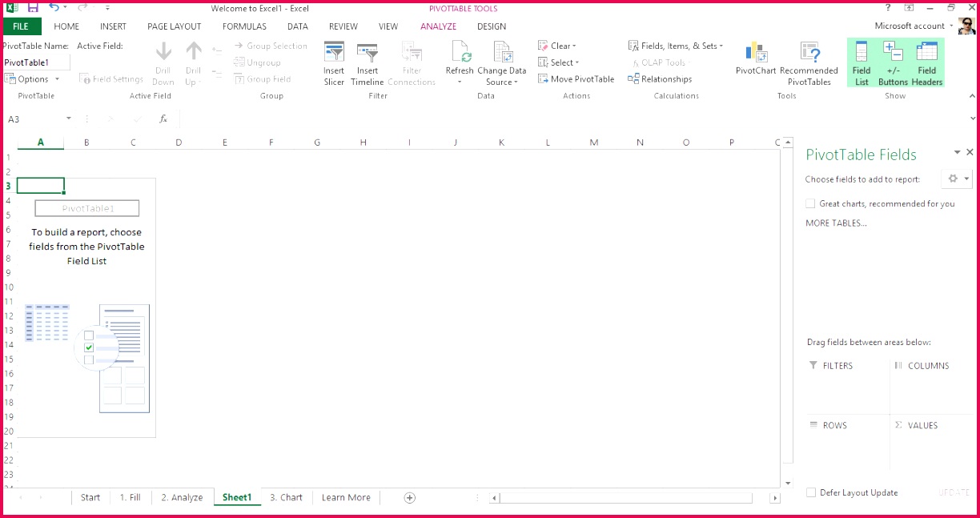This screenshot has height=518, width=980.
Task: Open the Name Box dropdown arrow
Action: coord(69,118)
